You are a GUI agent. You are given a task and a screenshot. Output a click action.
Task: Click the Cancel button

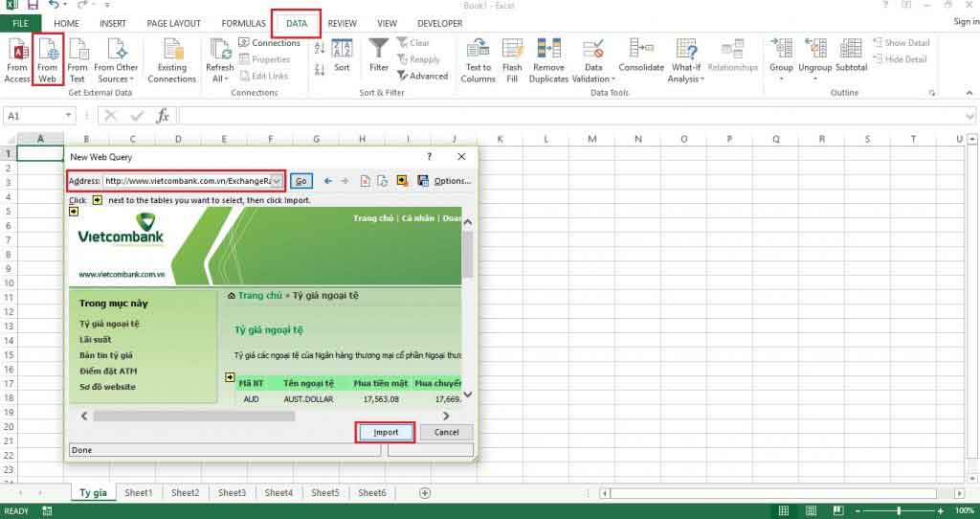coord(446,432)
